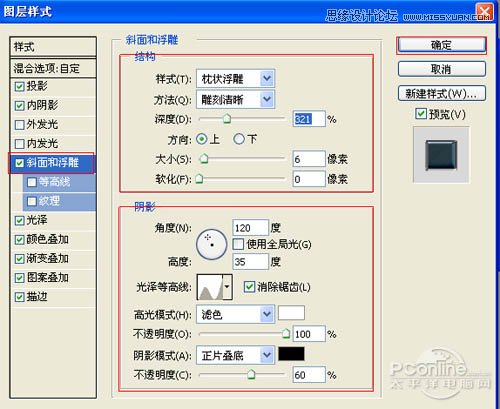Image resolution: width=500 pixels, height=409 pixels.
Task: Click the 深度 depth slider handle
Action: 227,119
